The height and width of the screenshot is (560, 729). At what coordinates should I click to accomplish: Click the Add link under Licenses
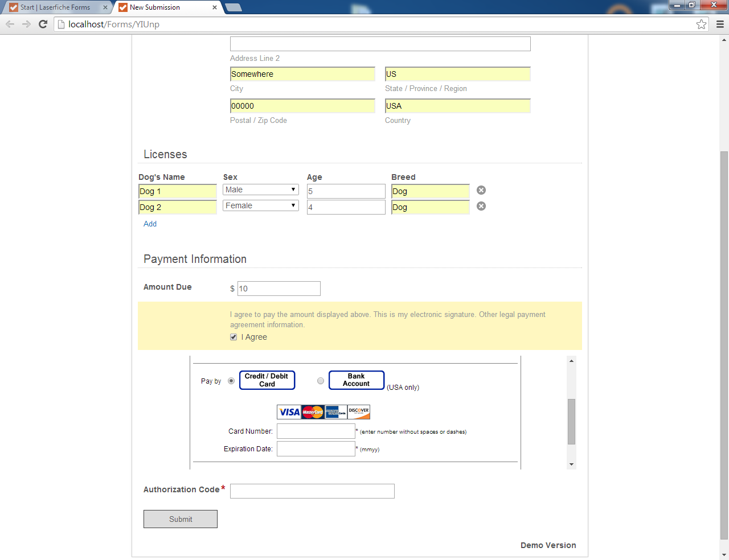pos(150,224)
